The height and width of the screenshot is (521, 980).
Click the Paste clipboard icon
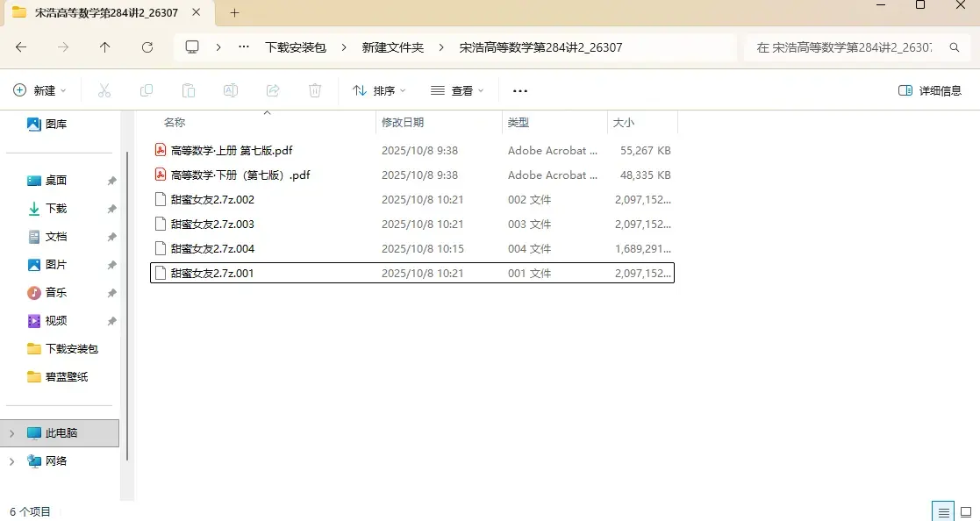click(x=188, y=90)
